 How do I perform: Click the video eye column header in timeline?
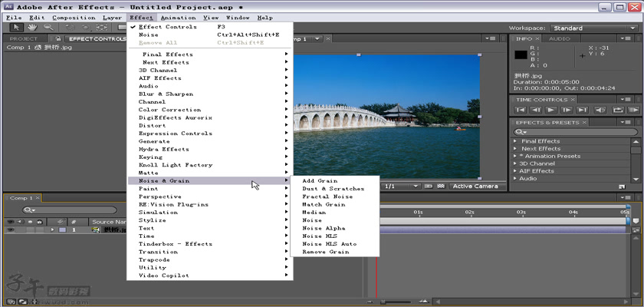(x=10, y=222)
